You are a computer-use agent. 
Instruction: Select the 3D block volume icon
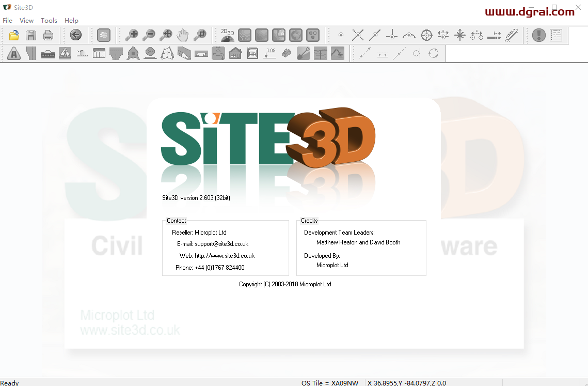pyautogui.click(x=287, y=53)
